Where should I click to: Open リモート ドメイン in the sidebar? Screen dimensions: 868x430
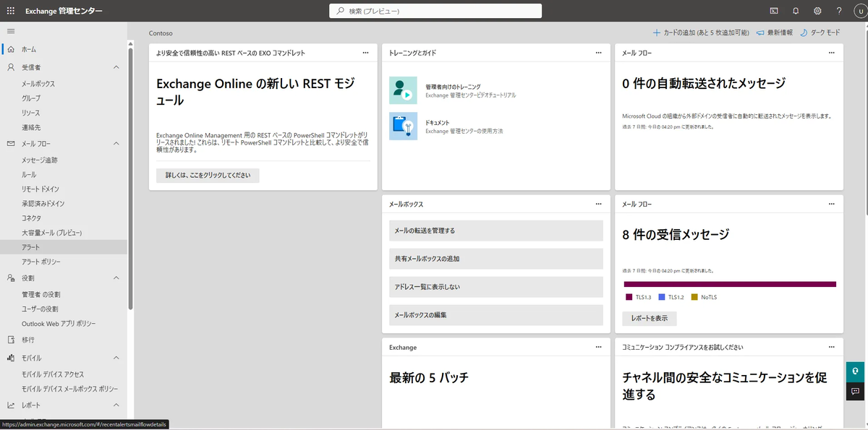(41, 189)
